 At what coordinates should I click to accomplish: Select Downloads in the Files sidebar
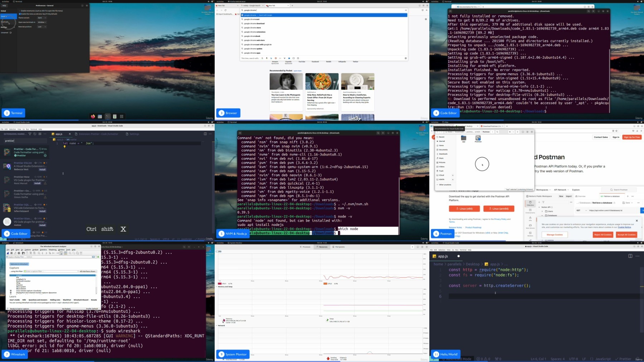(x=443, y=154)
